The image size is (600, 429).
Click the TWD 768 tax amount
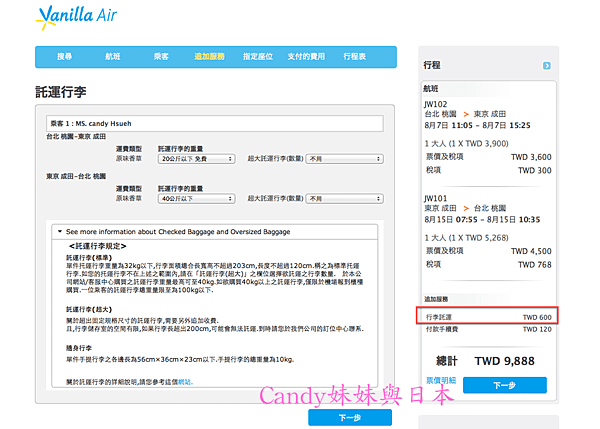pyautogui.click(x=535, y=265)
